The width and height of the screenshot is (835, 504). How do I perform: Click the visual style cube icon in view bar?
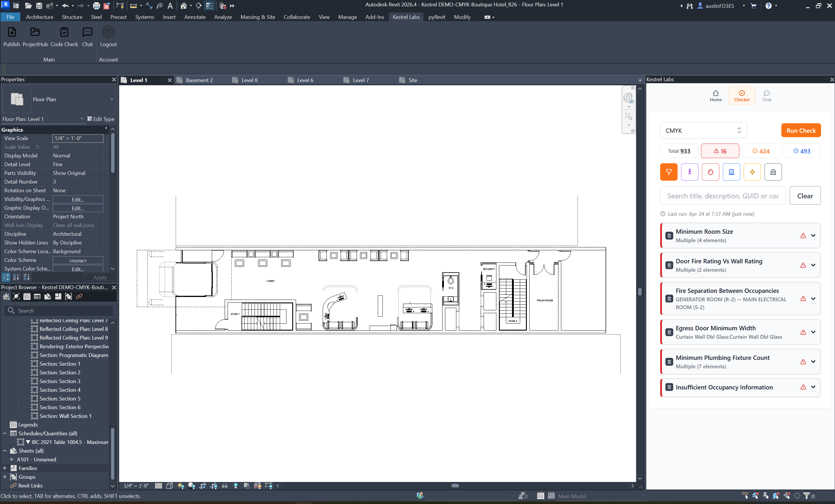(x=169, y=486)
